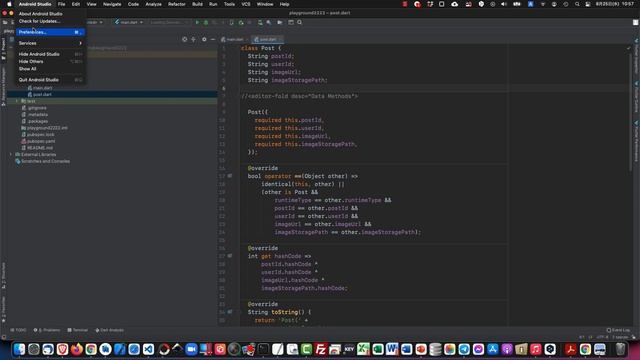Open the Favorites side tab

pos(3,309)
